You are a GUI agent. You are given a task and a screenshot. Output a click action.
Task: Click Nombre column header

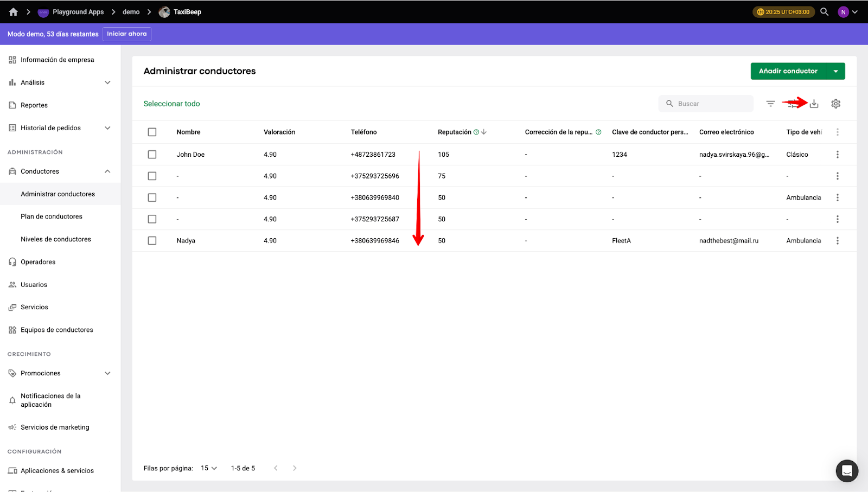pyautogui.click(x=188, y=132)
